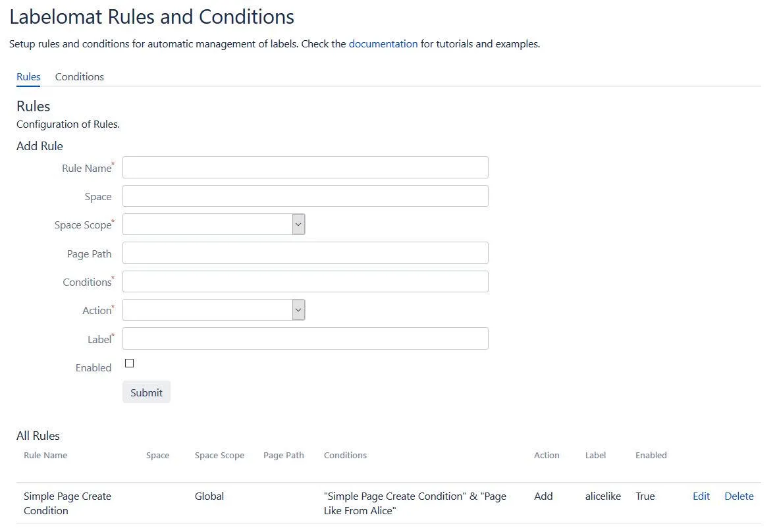Click the 'All Rules' heading
The height and width of the screenshot is (532, 777).
tap(38, 436)
